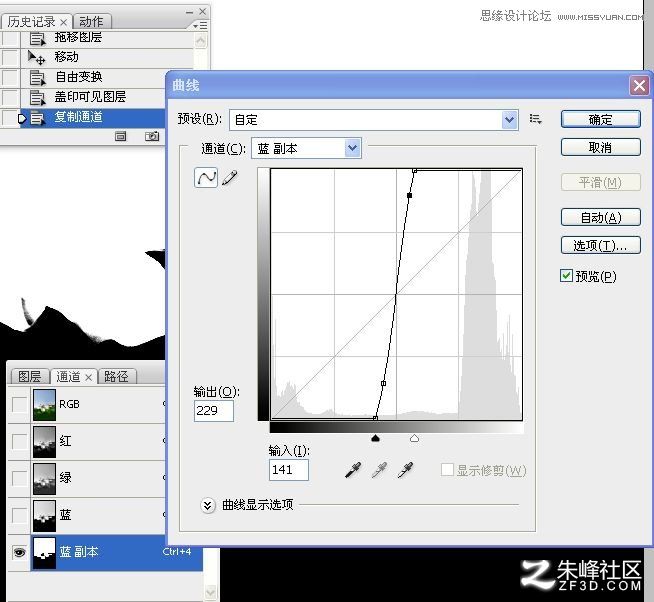The image size is (654, 602).
Task: Select the 蓝 channel thumbnail
Action: (44, 515)
